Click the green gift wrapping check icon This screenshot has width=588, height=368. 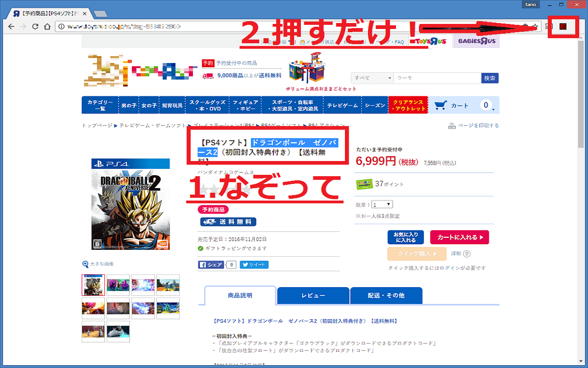click(x=200, y=248)
